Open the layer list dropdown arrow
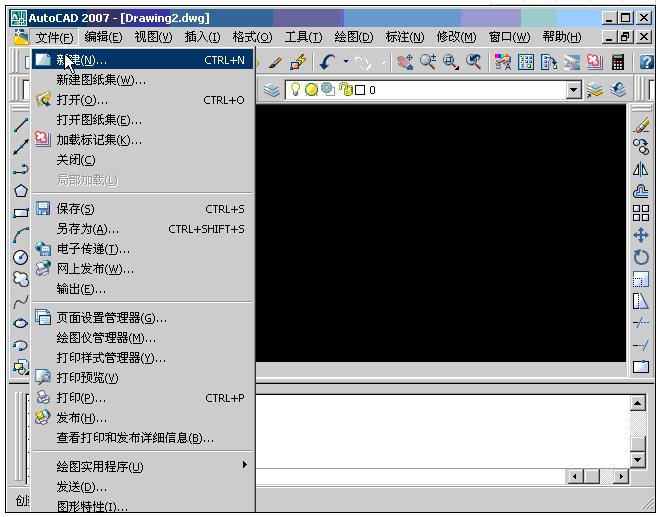Viewport: 659px width, 517px height. click(573, 90)
